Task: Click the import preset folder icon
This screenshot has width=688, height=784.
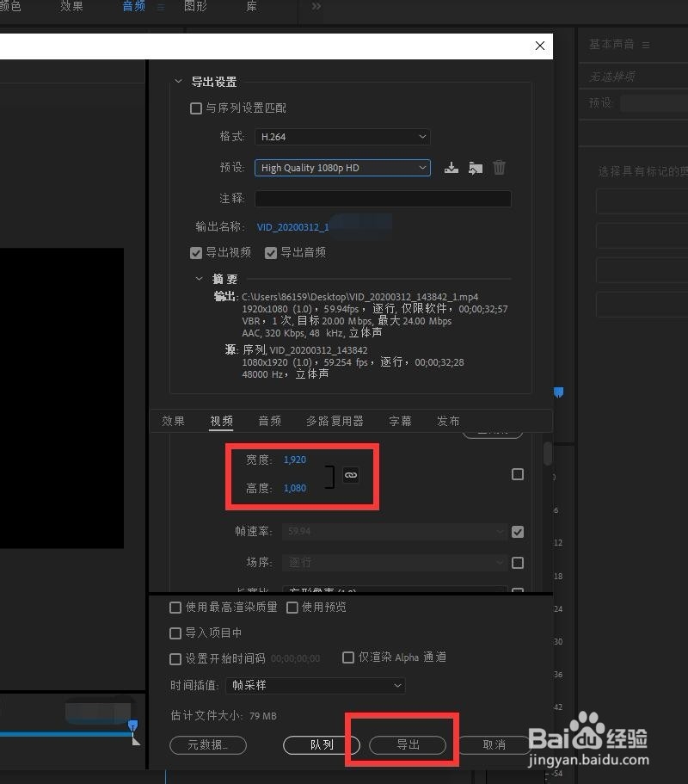Action: click(x=476, y=168)
